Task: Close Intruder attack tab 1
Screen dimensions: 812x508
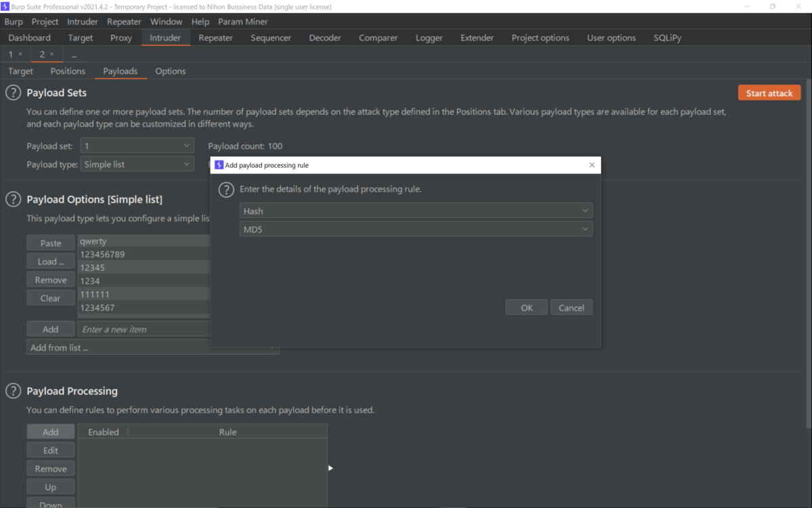Action: 20,54
